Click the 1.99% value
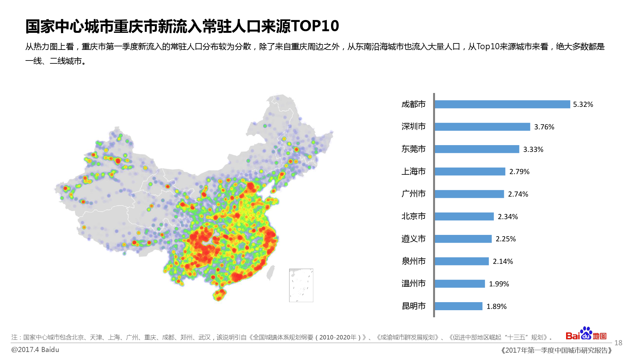This screenshot has height=362, width=644. (499, 284)
